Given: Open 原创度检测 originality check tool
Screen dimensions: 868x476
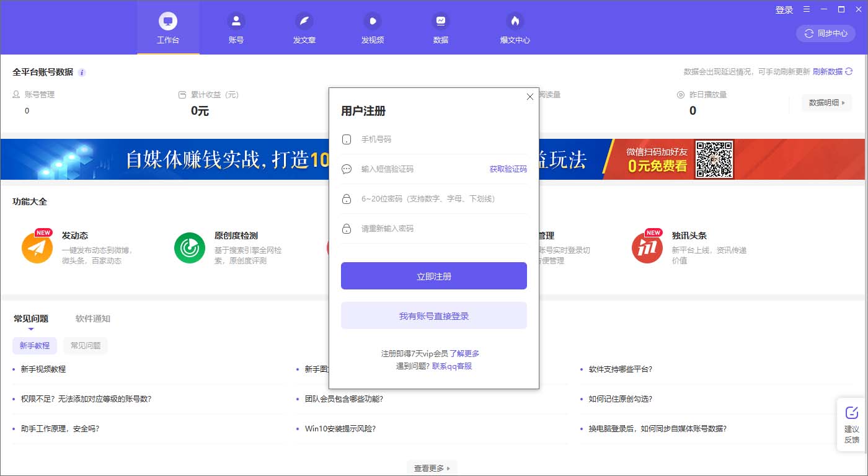Looking at the screenshot, I should point(189,247).
